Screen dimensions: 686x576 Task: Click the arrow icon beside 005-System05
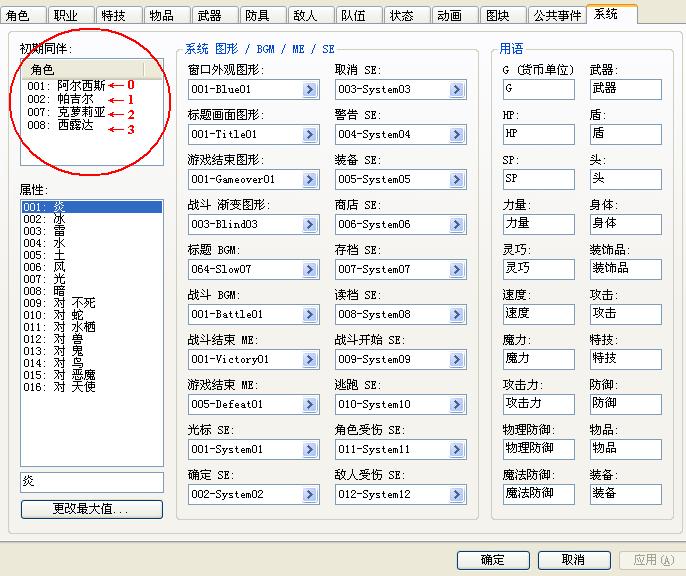(x=457, y=180)
